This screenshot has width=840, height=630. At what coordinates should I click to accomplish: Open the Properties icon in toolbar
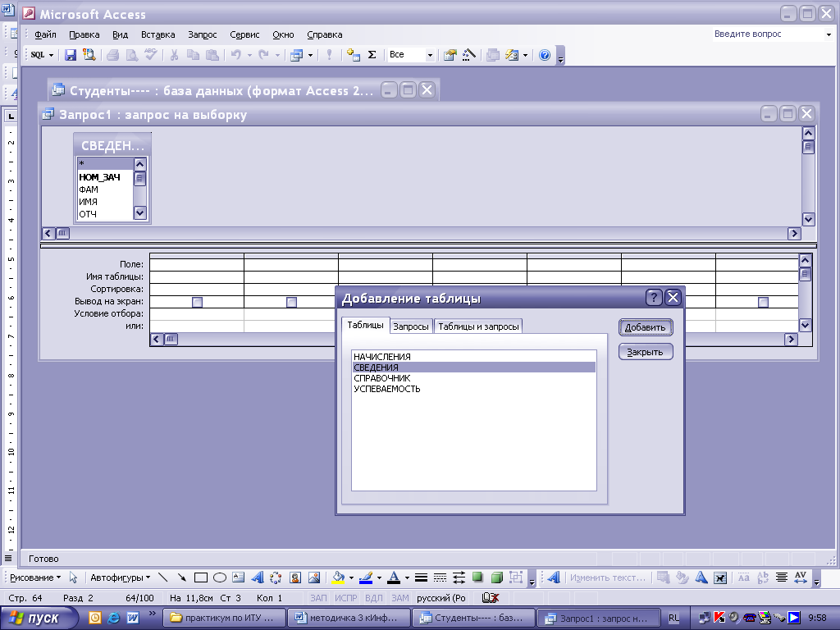450,55
